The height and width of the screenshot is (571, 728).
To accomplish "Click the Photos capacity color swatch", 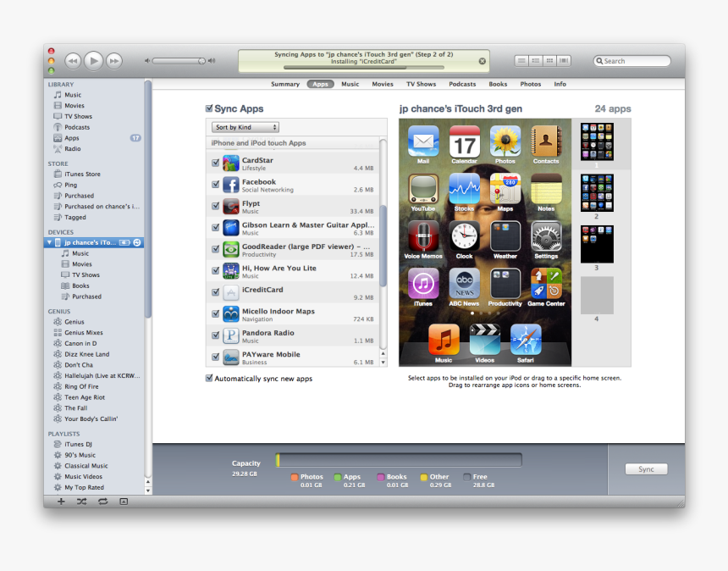I will [x=295, y=477].
